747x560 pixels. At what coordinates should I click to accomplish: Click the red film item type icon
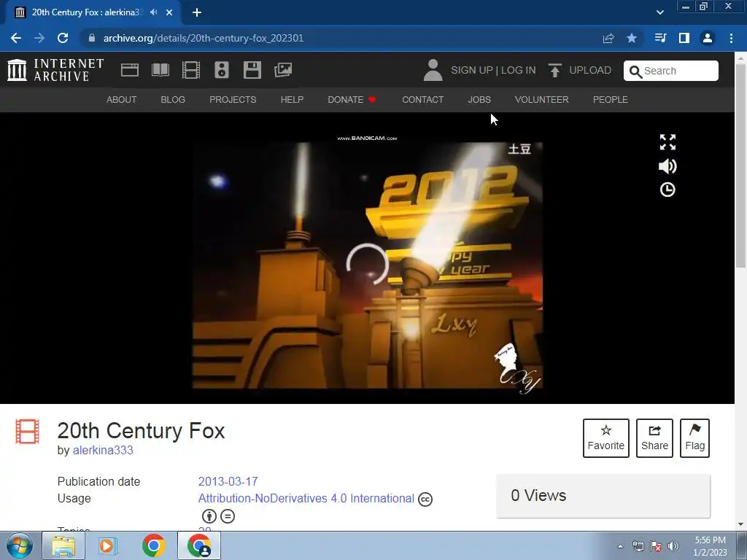[27, 431]
